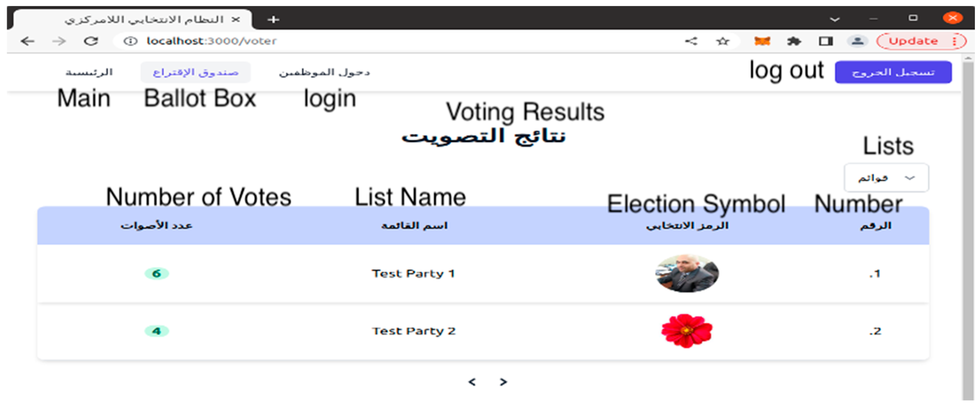Bookmark page with star icon

[722, 41]
